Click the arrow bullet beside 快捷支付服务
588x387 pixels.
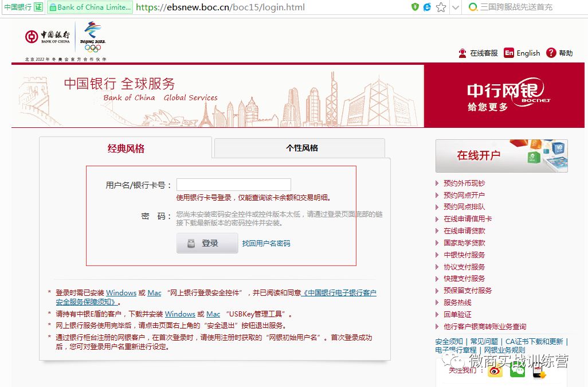(x=437, y=278)
